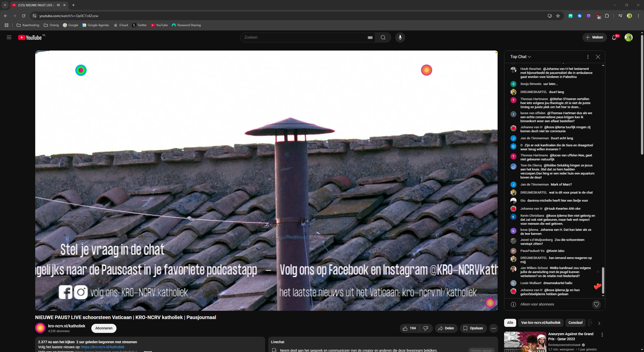Open options for Aneurysm Grand Prix video
Screen dimensions: 644x352
[x=602, y=335]
